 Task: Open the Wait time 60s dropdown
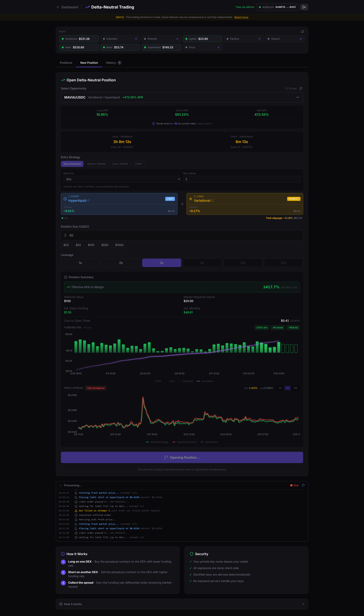[x=122, y=179]
